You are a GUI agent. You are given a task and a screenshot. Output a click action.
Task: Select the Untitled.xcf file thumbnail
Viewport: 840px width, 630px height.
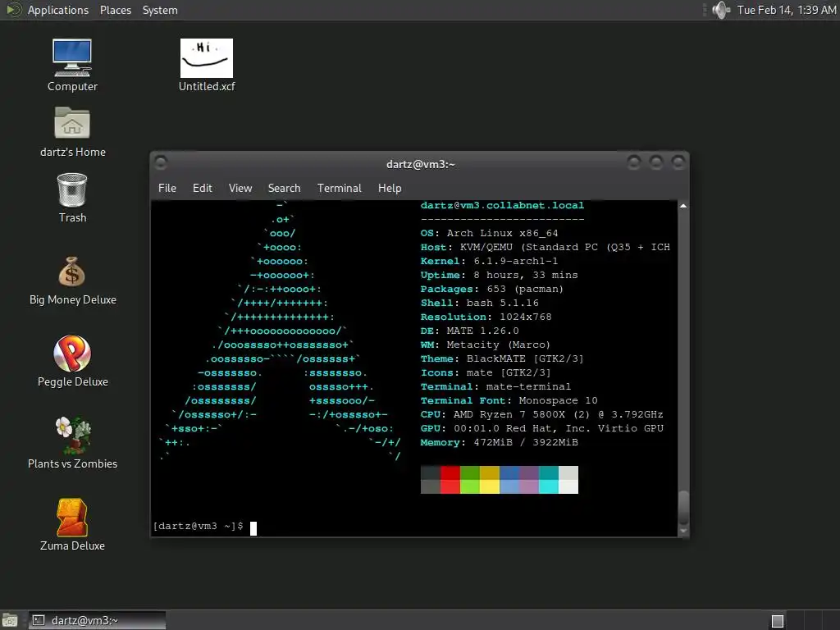click(x=206, y=58)
